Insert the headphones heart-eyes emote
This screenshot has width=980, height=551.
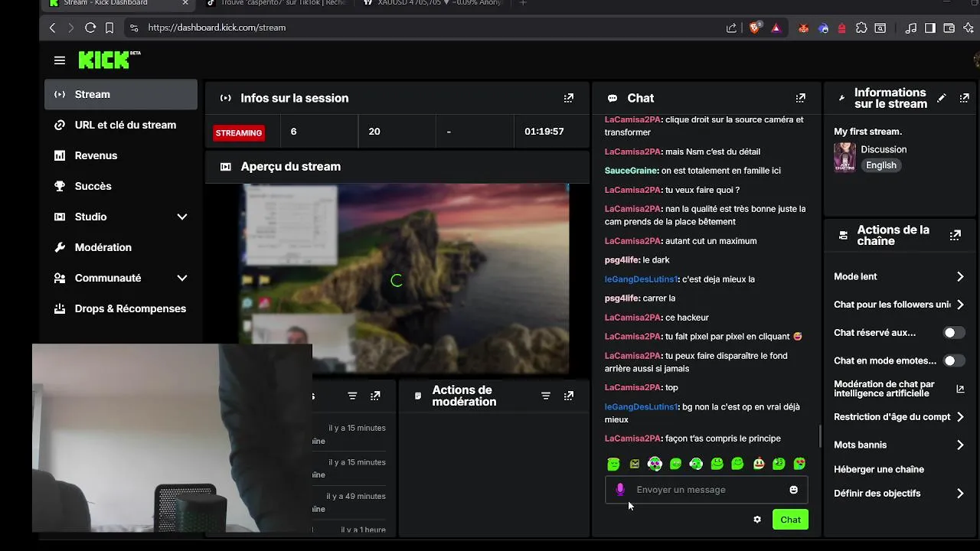tap(655, 464)
